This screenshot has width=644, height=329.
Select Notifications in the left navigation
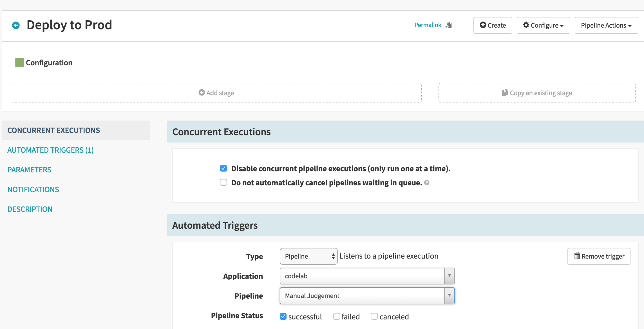click(x=33, y=190)
